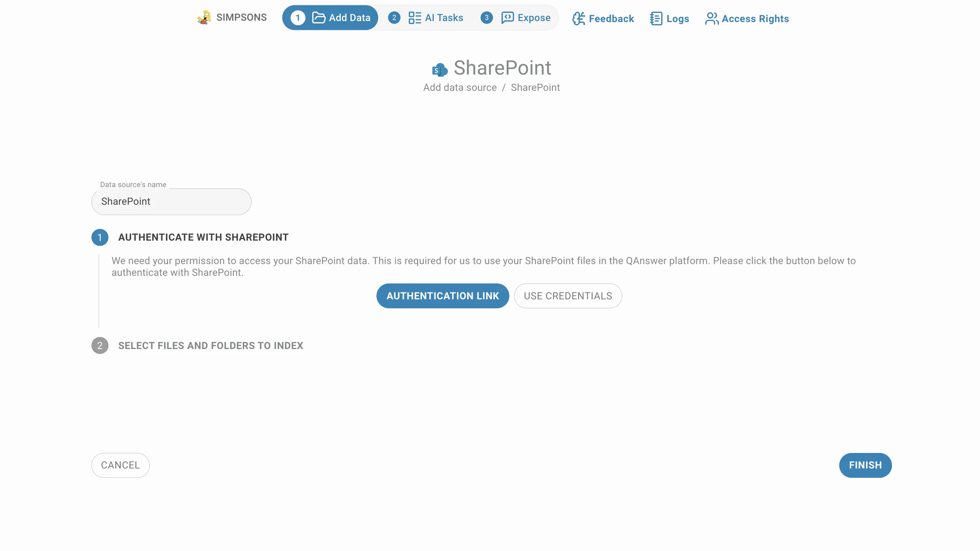The height and width of the screenshot is (551, 980).
Task: Click the Authentication Link button
Action: coord(443,296)
